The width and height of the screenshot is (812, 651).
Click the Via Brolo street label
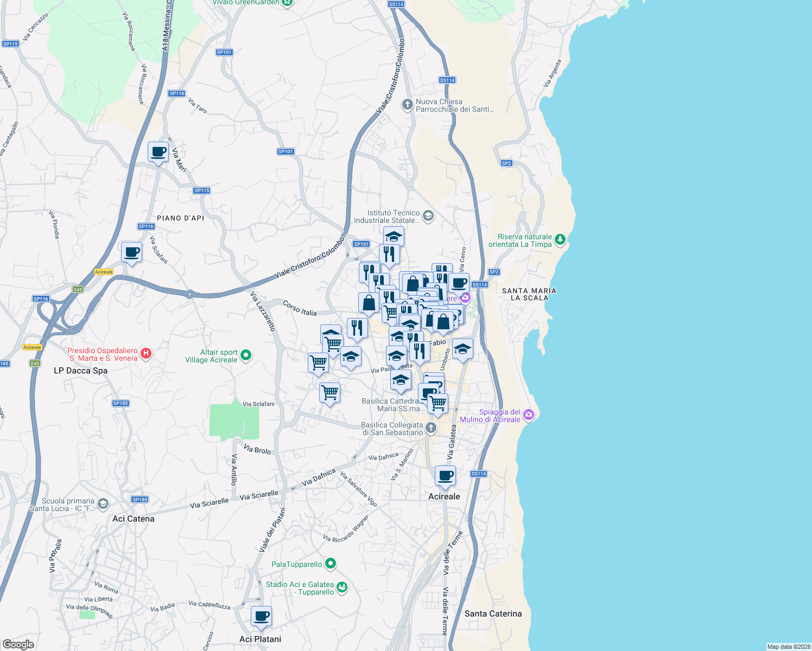tap(257, 449)
